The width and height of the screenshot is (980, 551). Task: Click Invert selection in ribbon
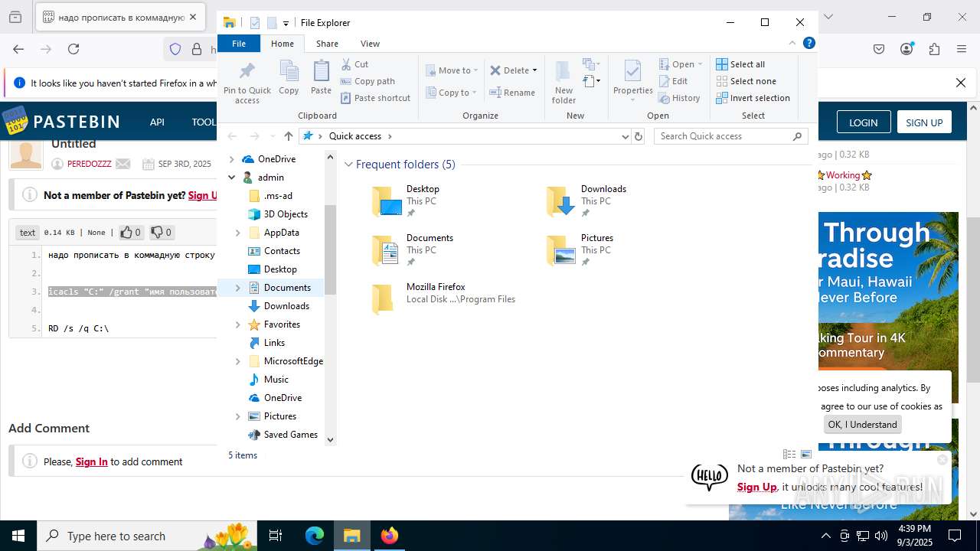[x=753, y=98]
